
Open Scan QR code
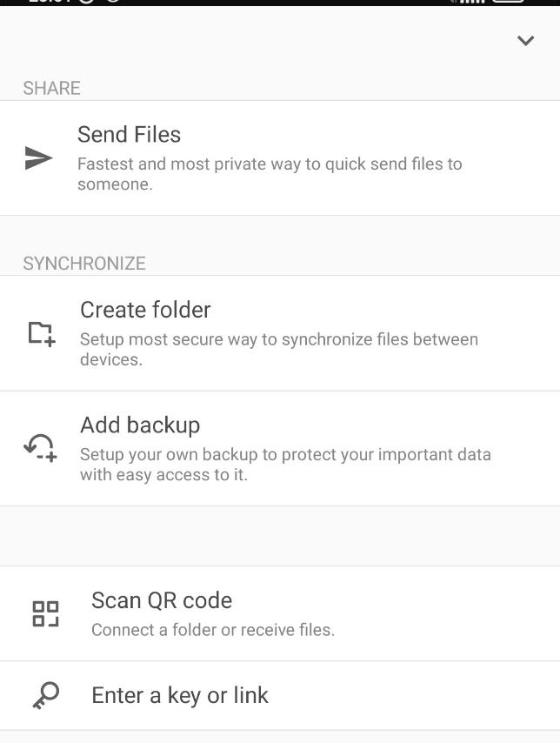[280, 613]
